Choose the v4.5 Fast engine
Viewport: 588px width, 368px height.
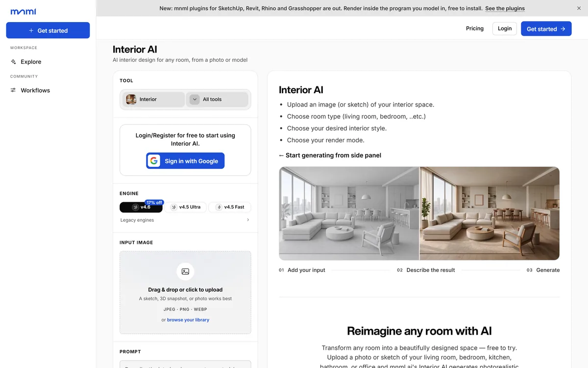coord(230,207)
